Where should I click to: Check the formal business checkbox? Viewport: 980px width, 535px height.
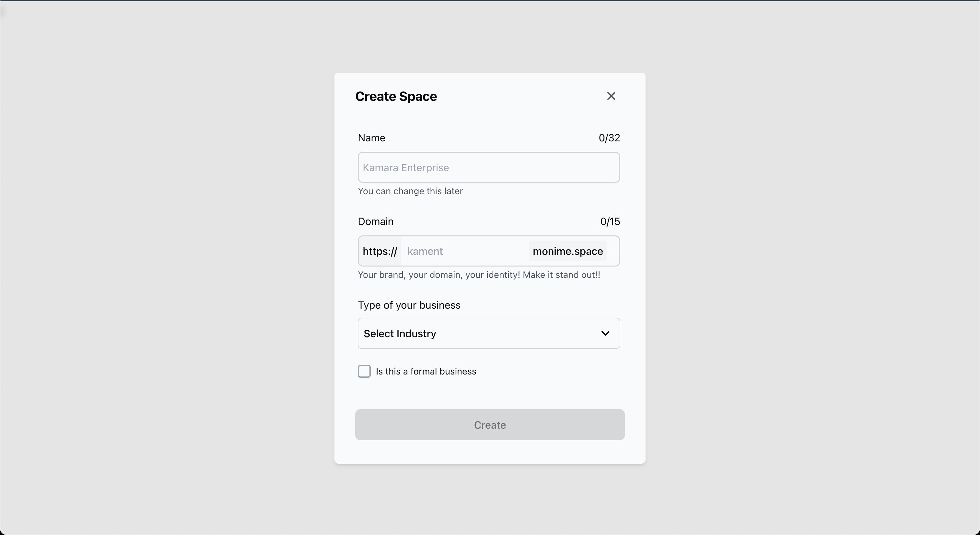(x=364, y=371)
